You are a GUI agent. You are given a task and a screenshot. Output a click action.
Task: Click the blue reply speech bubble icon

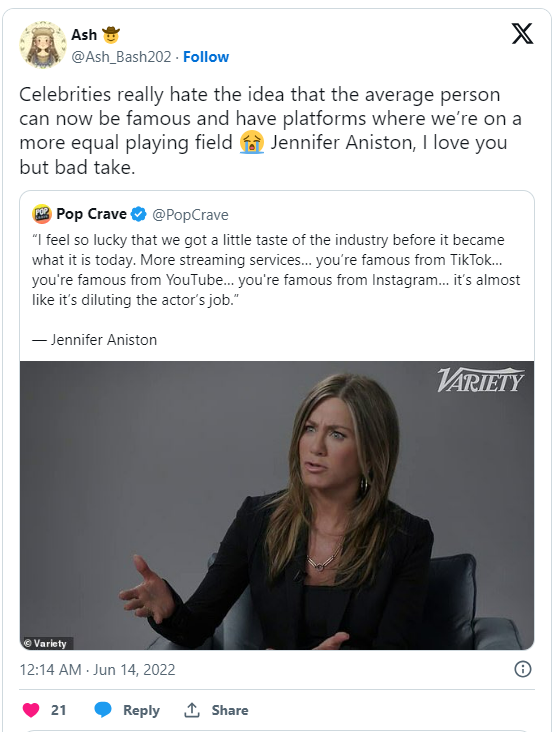103,710
